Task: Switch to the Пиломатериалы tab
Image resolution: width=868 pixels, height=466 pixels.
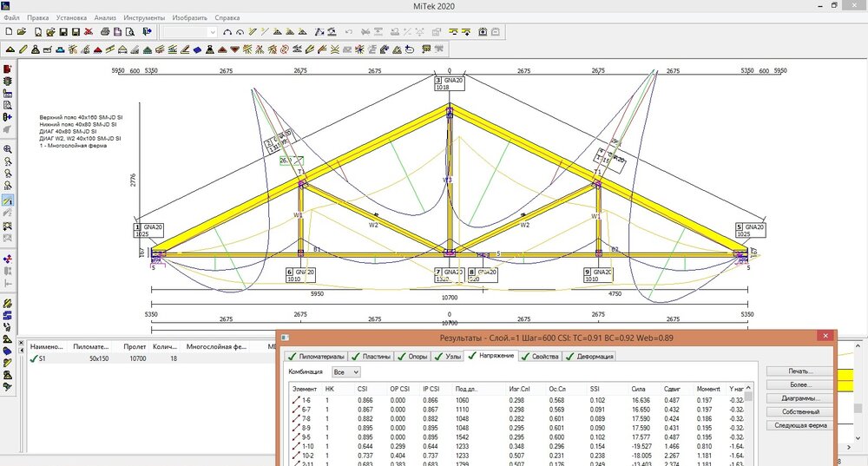Action: click(317, 356)
